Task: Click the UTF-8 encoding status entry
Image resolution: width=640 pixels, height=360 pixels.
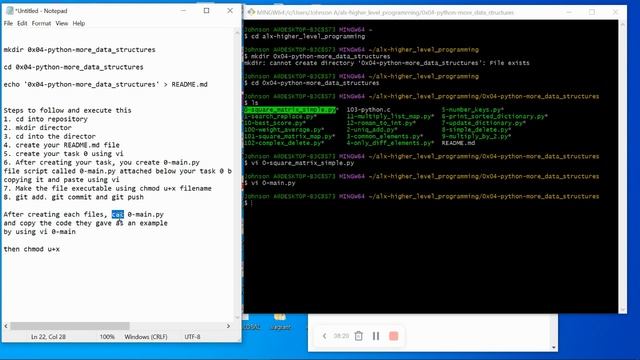Action: [x=192, y=337]
